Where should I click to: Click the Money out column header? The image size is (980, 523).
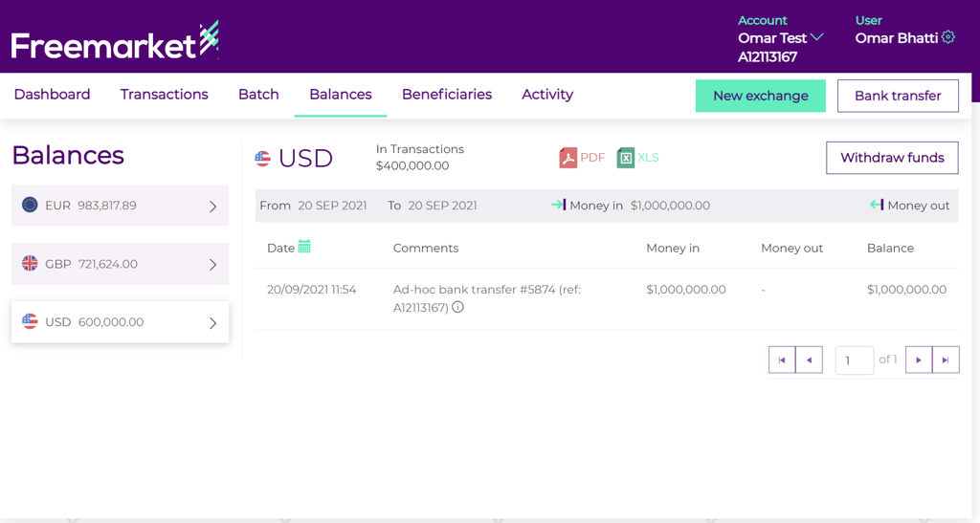click(x=791, y=249)
